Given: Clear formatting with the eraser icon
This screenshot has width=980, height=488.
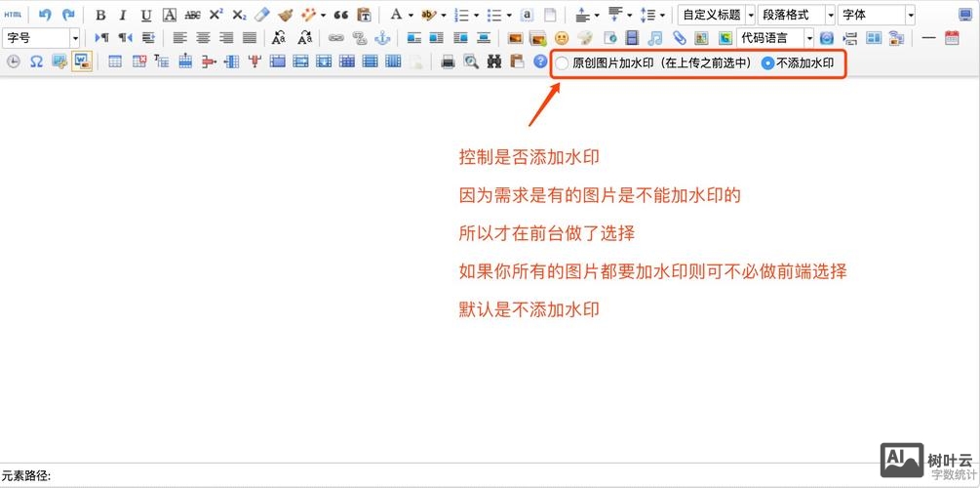Looking at the screenshot, I should (x=262, y=15).
